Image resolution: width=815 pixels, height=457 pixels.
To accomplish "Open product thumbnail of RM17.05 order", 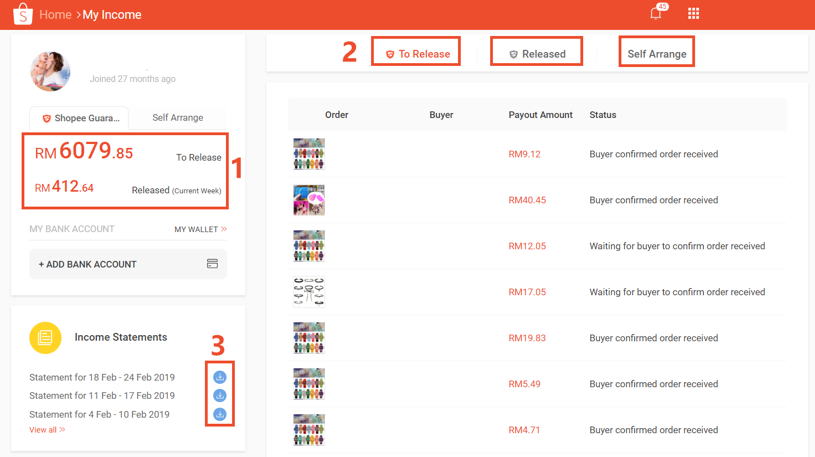I will [309, 292].
